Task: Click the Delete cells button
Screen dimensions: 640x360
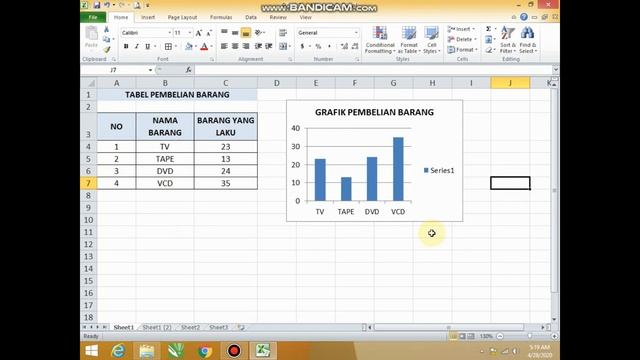Action: click(x=462, y=39)
